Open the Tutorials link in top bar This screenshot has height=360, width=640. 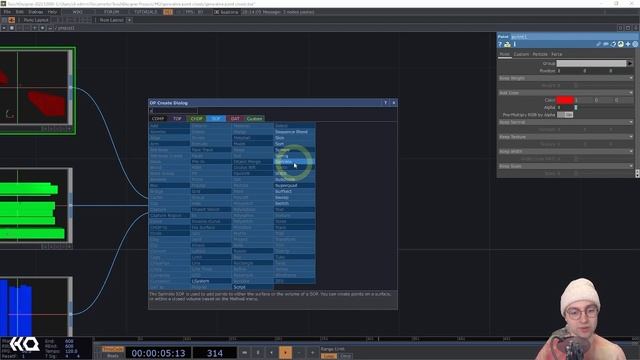click(146, 12)
